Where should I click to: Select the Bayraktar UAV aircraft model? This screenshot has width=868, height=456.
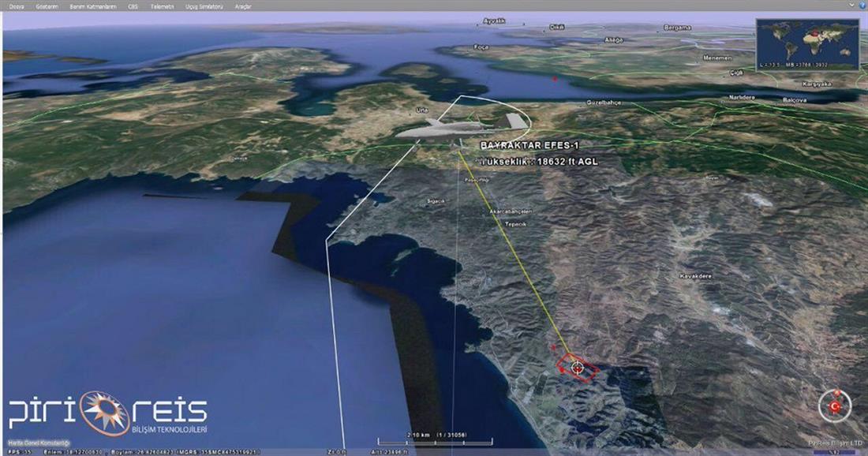[464, 128]
